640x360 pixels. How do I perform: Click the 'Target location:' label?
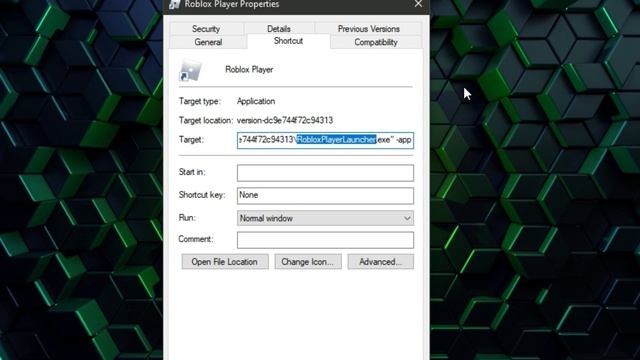206,120
